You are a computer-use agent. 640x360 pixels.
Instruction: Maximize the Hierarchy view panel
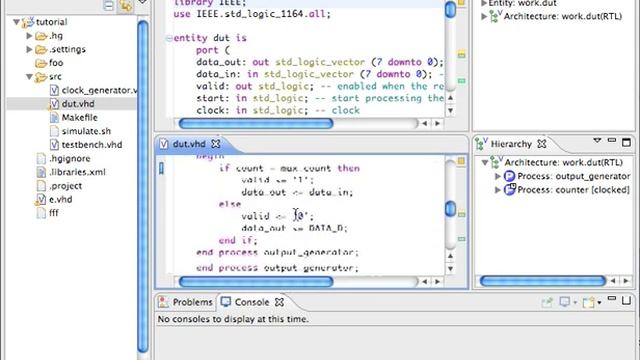pos(626,142)
